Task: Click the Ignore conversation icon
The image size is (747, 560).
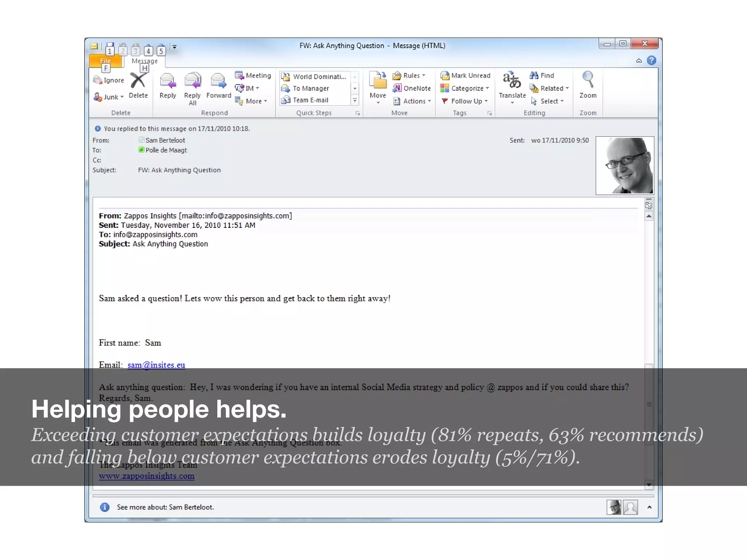Action: point(97,80)
